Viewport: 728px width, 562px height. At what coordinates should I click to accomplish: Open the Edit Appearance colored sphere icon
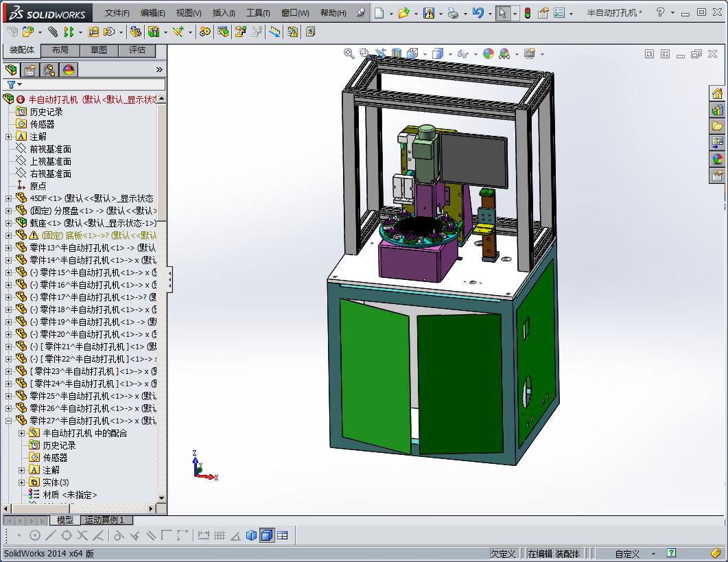point(487,54)
